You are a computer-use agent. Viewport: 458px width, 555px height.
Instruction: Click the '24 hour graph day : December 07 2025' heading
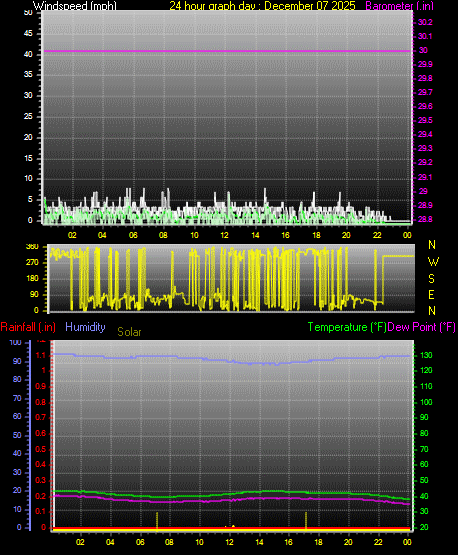tap(262, 6)
